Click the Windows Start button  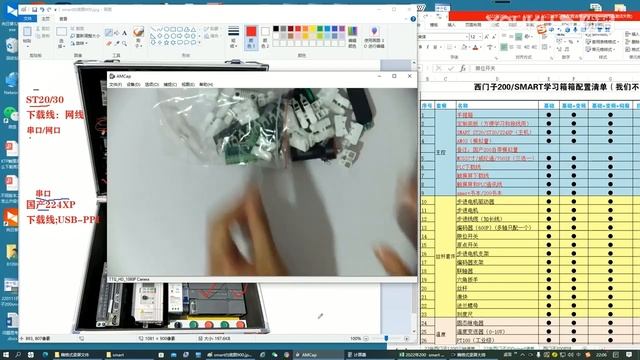click(x=6, y=355)
